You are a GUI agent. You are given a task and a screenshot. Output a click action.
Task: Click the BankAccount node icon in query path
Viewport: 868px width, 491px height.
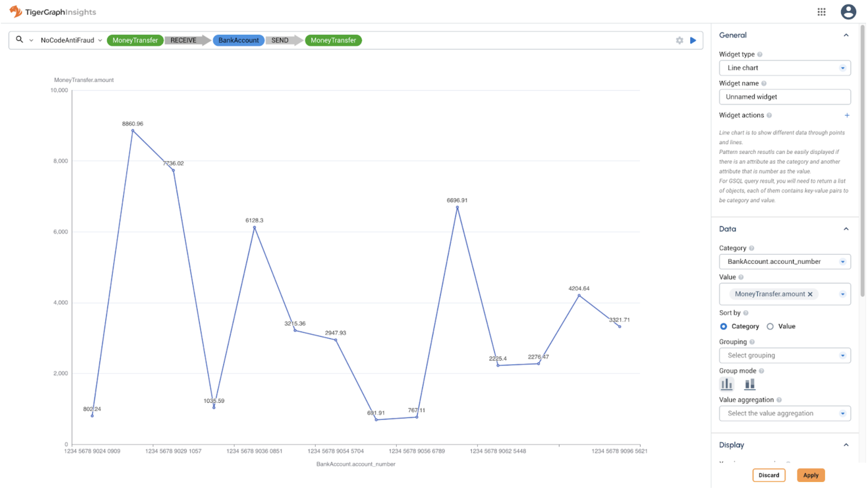tap(238, 40)
